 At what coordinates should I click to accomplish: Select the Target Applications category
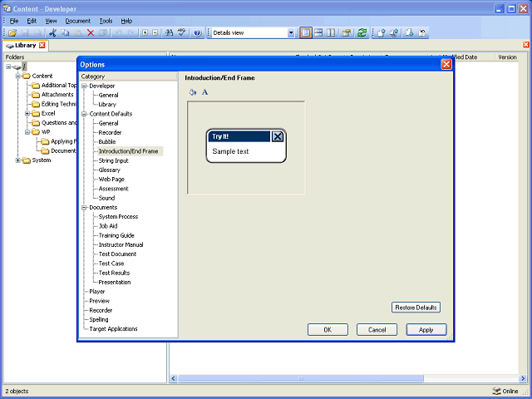click(113, 329)
